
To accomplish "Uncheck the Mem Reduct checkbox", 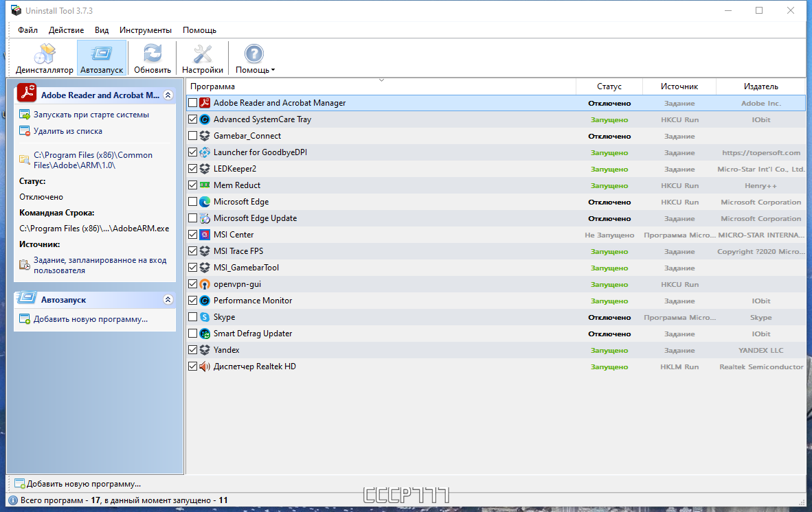I will click(x=192, y=185).
